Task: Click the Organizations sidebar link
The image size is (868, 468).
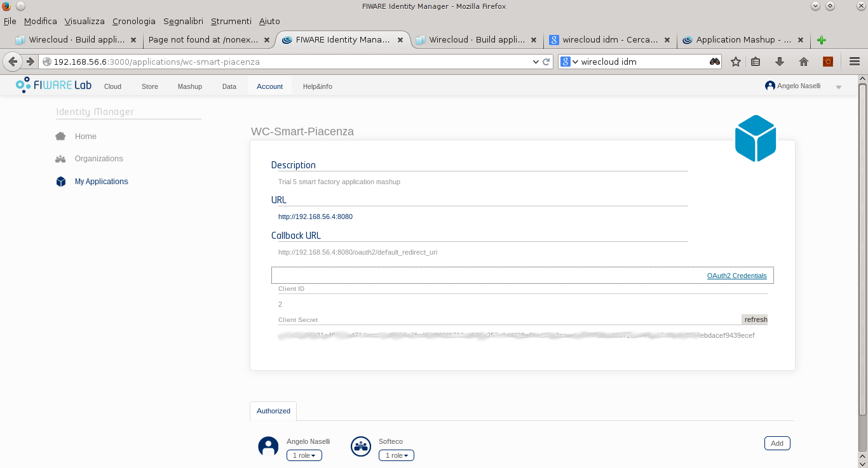Action: (x=98, y=159)
